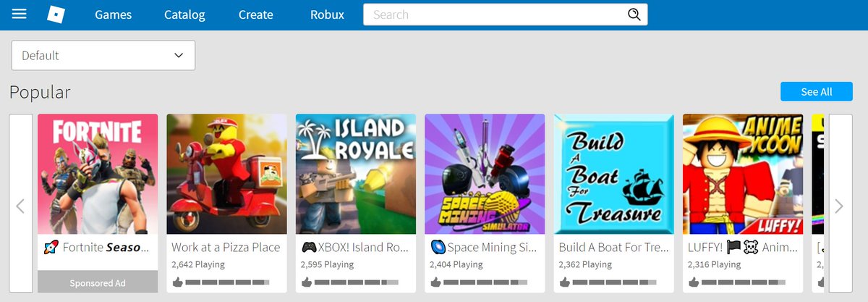Click rating bar under LUFFY! Anime Tycoon
Image resolution: width=868 pixels, height=302 pixels.
[x=744, y=281]
